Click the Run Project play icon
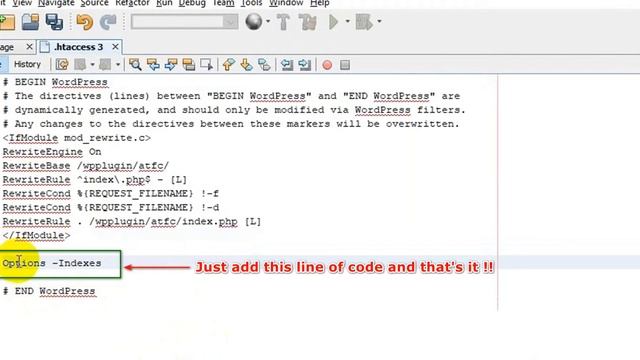Screen dimensions: 640x360 click(x=333, y=22)
